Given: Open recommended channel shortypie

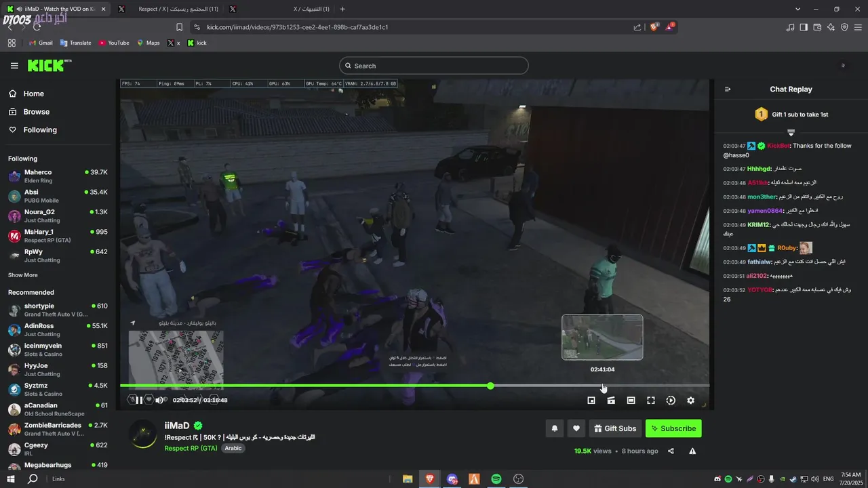Looking at the screenshot, I should tap(58, 310).
